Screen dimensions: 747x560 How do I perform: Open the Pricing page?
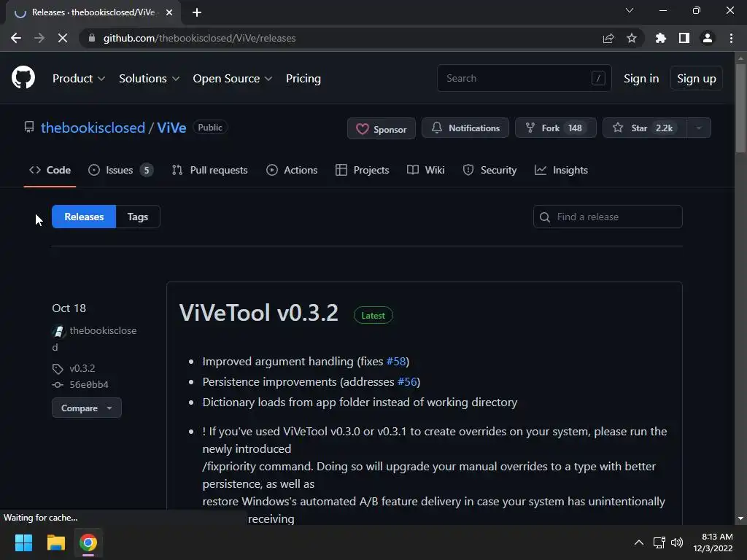[x=303, y=79]
